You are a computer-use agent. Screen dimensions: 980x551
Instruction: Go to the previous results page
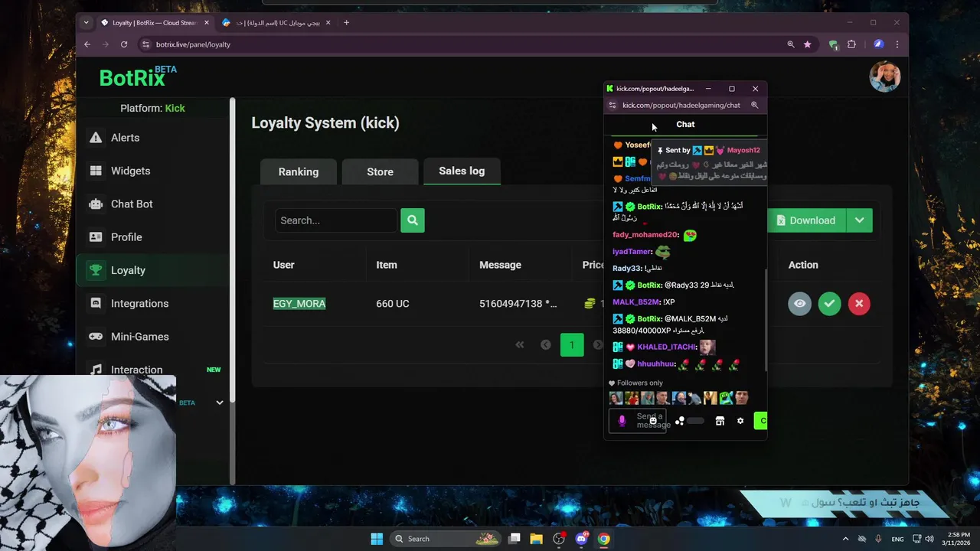[x=546, y=345]
